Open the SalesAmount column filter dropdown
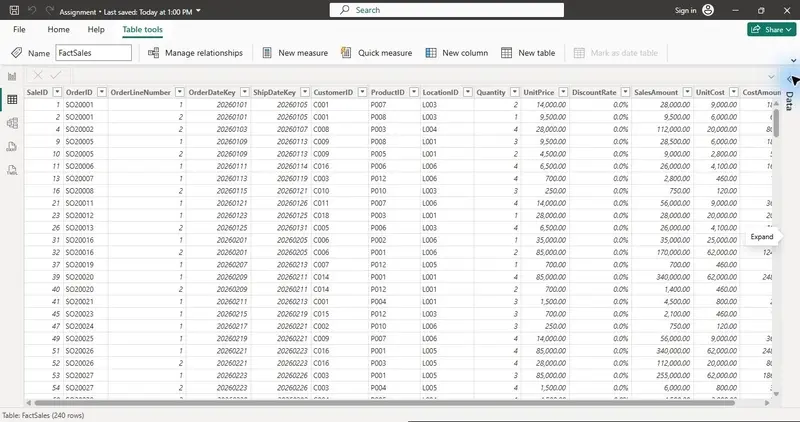800x422 pixels. coord(687,92)
